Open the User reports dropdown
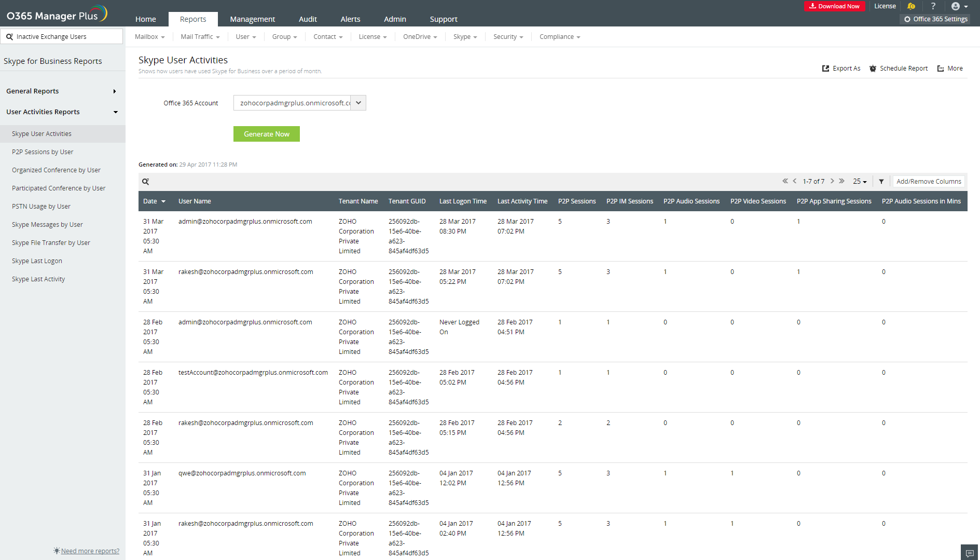 pos(246,37)
